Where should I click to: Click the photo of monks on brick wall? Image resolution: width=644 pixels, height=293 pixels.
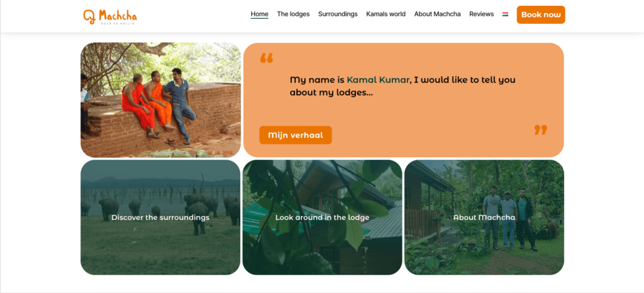point(160,100)
